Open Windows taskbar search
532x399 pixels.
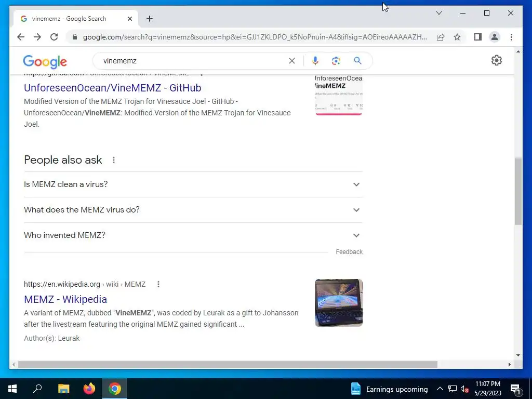pos(37,389)
